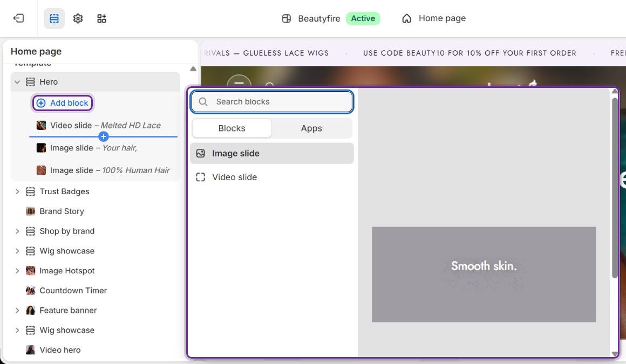Click the BEAUTY10 discount announcement text
Image resolution: width=626 pixels, height=364 pixels.
(470, 53)
